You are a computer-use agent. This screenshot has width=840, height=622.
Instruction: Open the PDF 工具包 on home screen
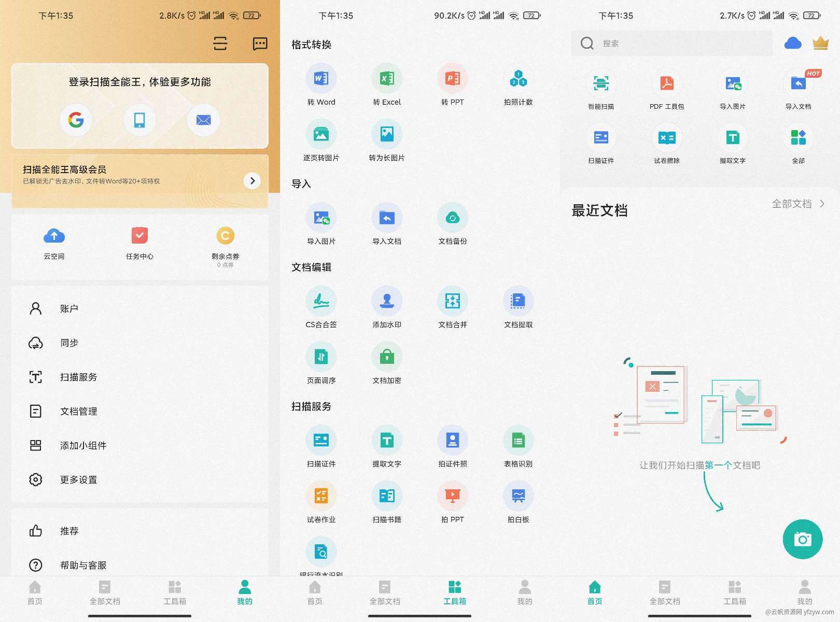click(x=667, y=89)
